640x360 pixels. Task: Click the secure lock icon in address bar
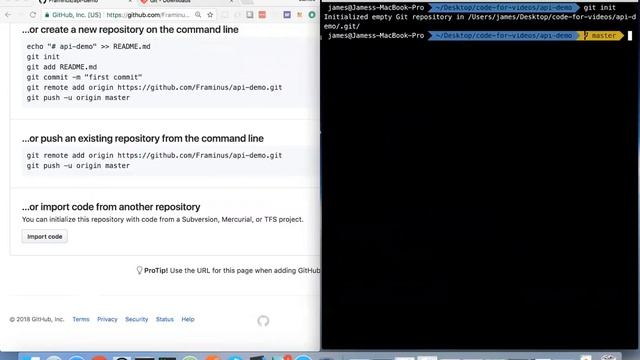(47, 15)
